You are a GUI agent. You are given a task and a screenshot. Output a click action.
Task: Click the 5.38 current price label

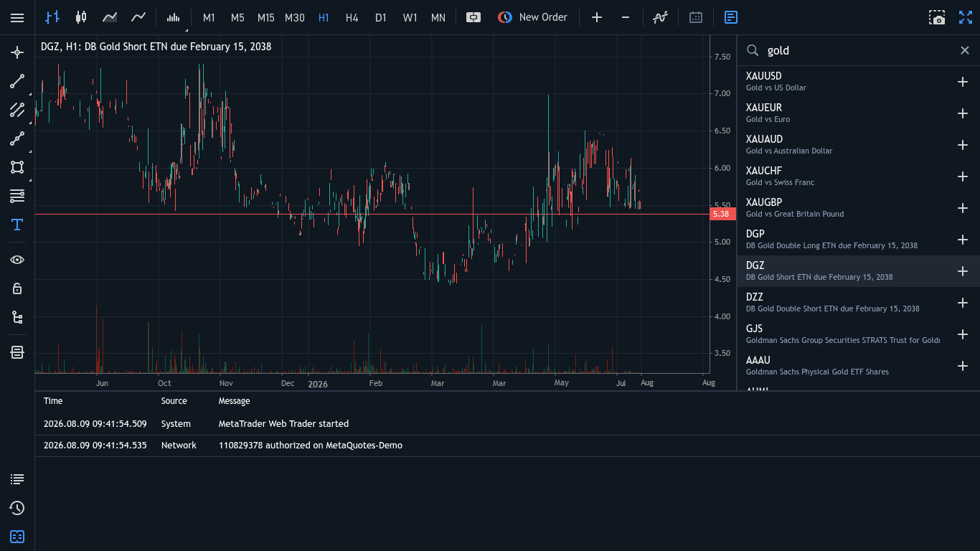[x=722, y=214]
